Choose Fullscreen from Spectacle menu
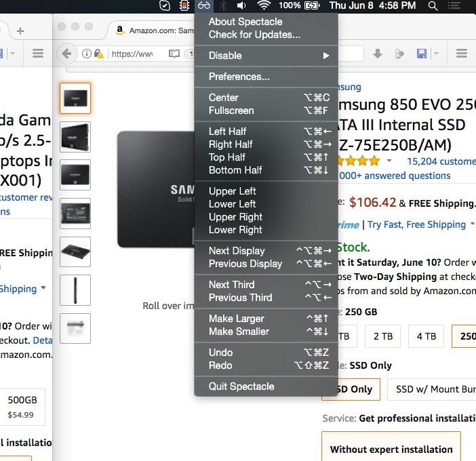Screen dimensions: 476x461 pos(266,111)
